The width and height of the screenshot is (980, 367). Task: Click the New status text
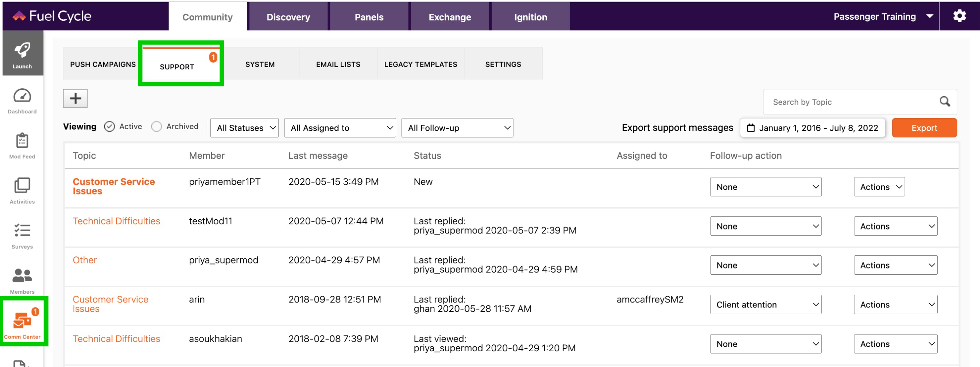click(423, 182)
